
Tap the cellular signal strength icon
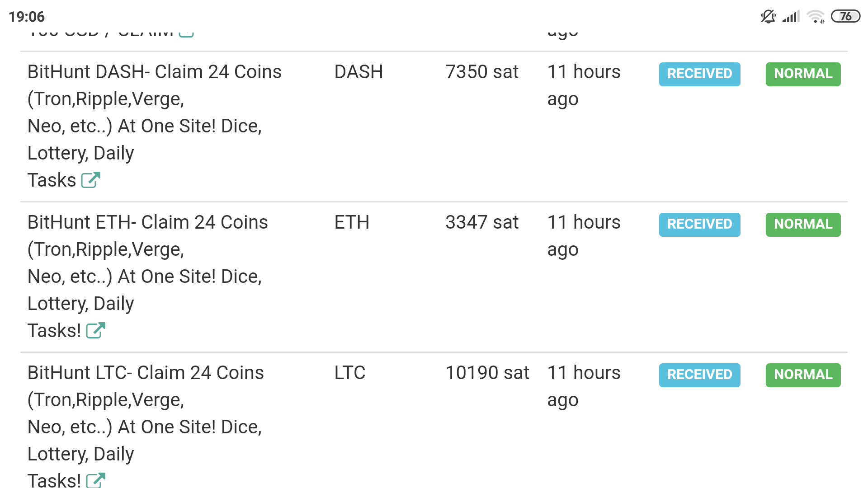[x=791, y=17]
